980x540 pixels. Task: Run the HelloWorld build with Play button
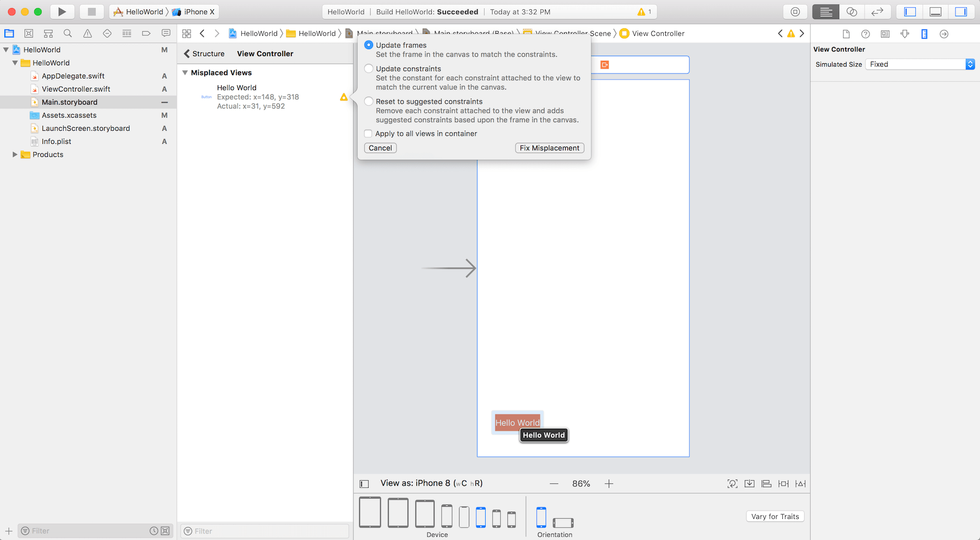click(x=62, y=11)
